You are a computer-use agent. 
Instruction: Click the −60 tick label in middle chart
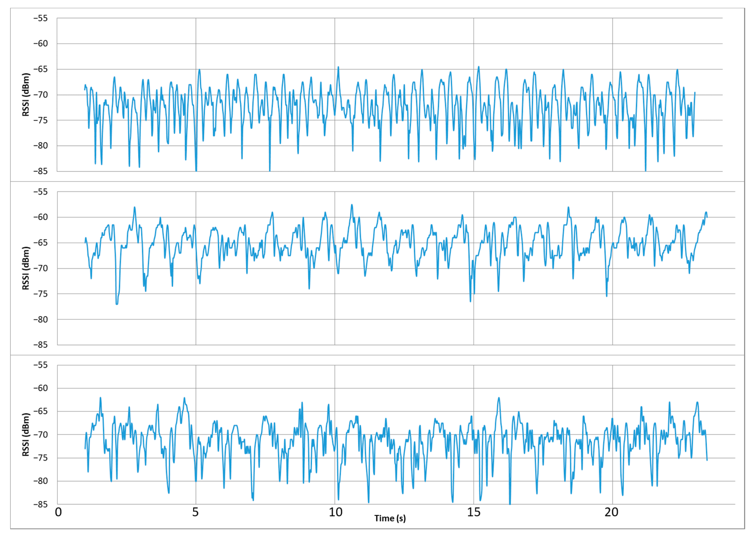click(40, 217)
